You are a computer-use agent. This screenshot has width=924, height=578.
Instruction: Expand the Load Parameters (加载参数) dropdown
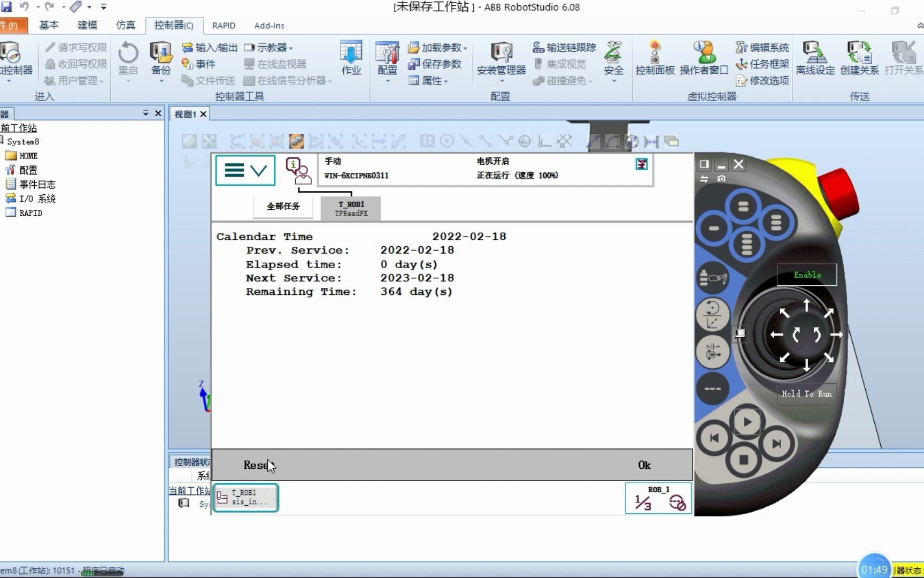click(x=466, y=48)
